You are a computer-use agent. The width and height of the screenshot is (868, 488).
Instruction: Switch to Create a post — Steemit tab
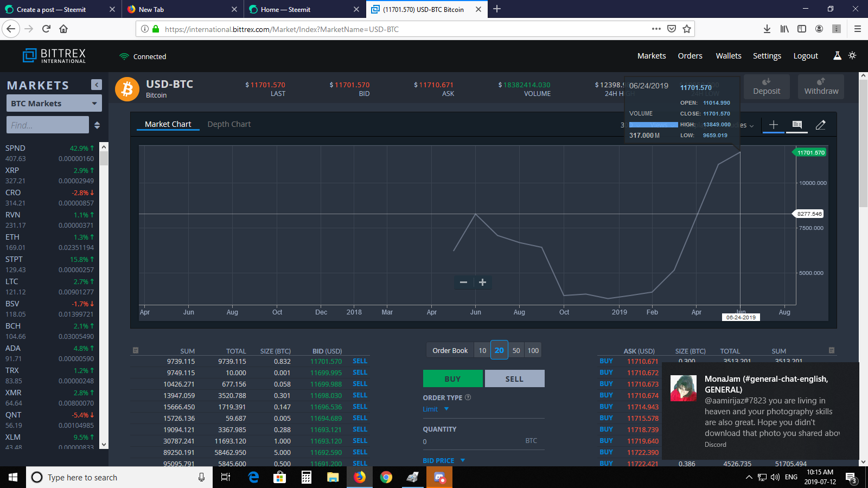(x=60, y=9)
